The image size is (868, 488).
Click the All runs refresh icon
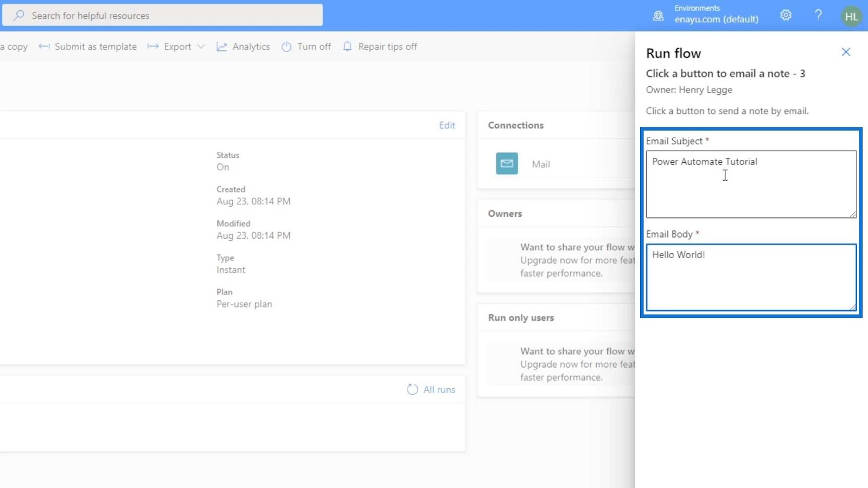click(412, 389)
